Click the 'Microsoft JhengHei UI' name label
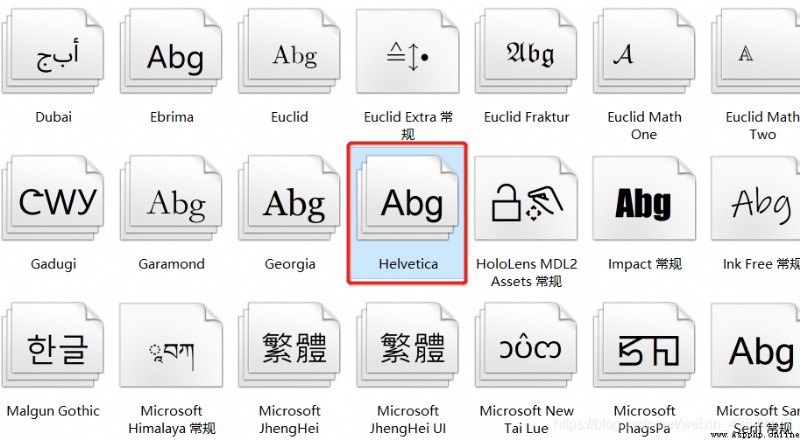The width and height of the screenshot is (800, 440). tap(408, 420)
